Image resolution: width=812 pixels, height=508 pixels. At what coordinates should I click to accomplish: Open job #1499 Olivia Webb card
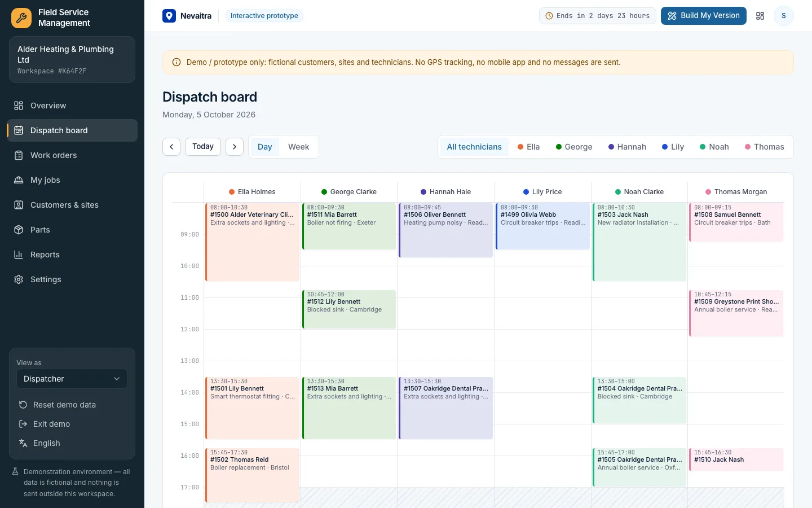(542, 226)
